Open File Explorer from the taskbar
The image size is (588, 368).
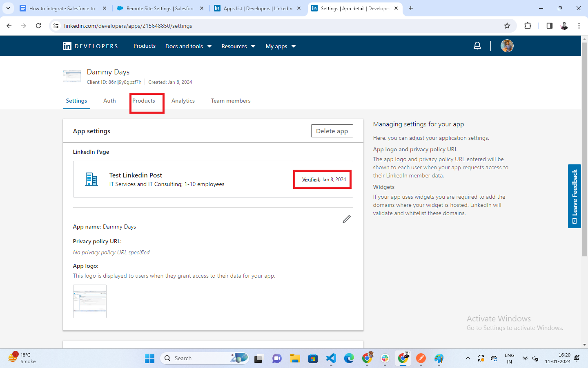point(295,359)
